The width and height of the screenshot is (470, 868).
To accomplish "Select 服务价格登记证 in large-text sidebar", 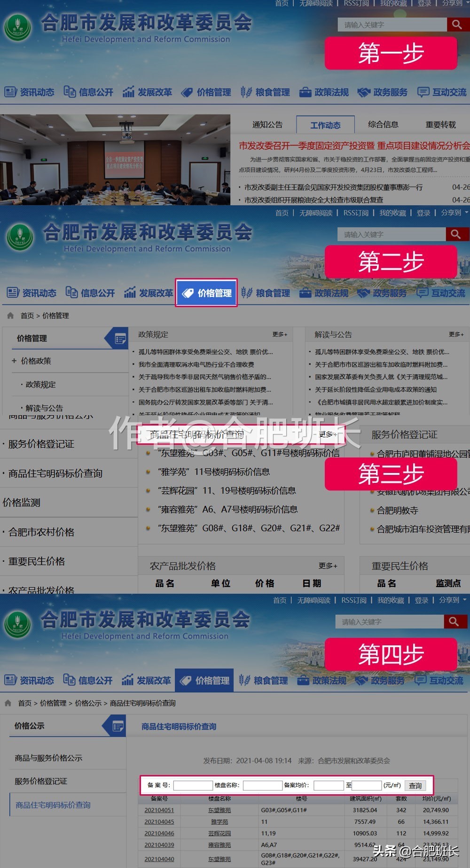I will (x=41, y=444).
